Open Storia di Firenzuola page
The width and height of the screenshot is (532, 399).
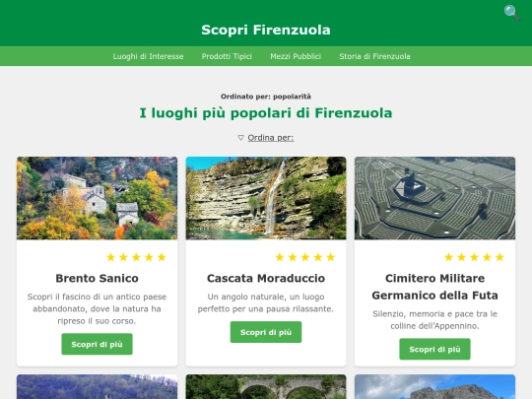click(375, 56)
